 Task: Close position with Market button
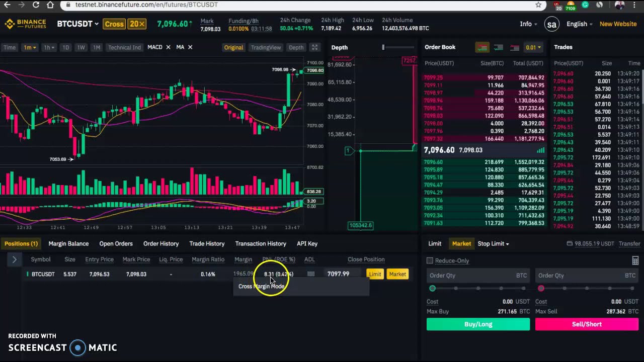(397, 274)
